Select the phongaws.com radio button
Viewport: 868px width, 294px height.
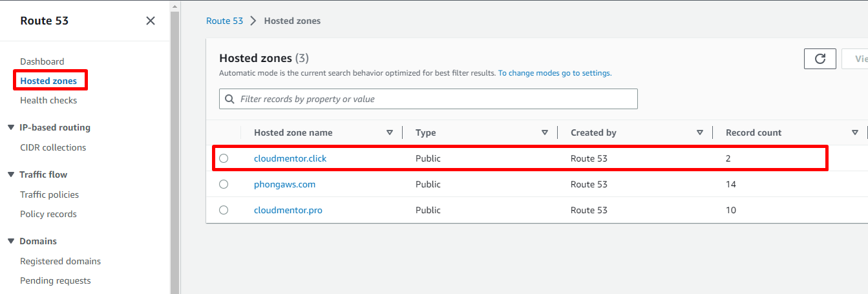(224, 184)
